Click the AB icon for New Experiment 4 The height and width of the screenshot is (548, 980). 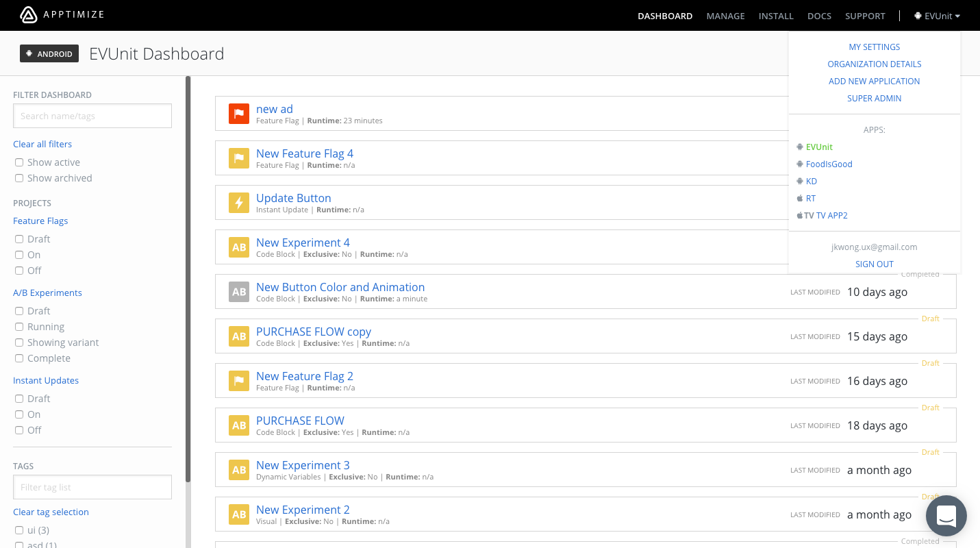tap(239, 247)
